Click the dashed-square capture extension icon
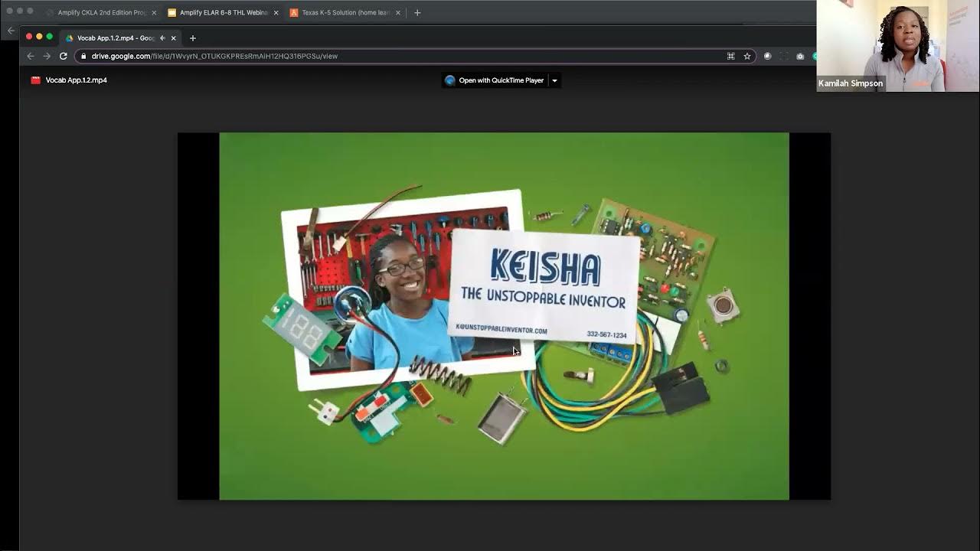 pos(784,56)
